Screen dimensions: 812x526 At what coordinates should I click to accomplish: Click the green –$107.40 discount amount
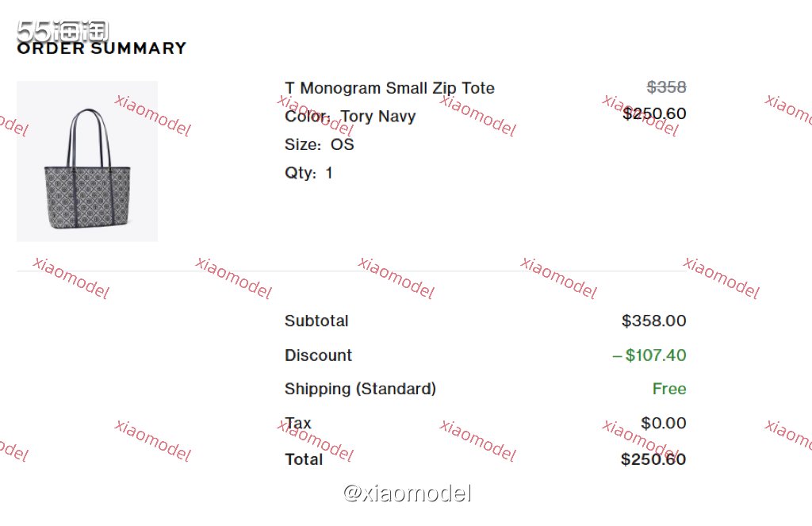coord(649,355)
